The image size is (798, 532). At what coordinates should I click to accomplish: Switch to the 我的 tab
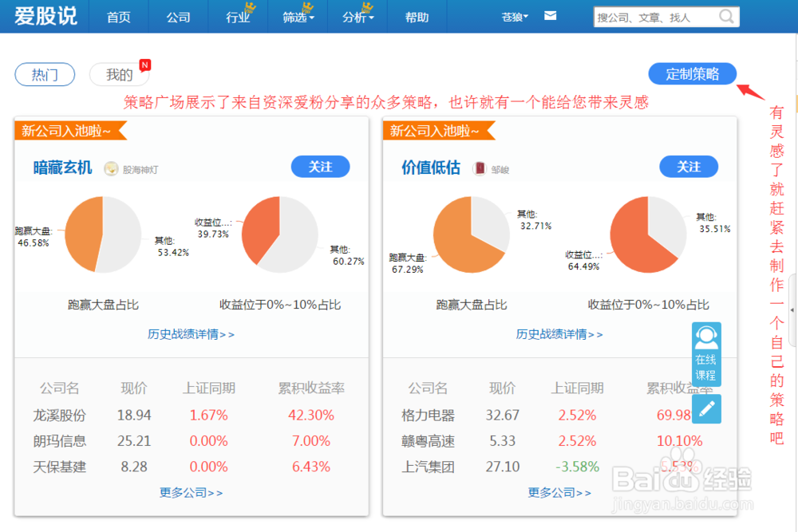(118, 73)
